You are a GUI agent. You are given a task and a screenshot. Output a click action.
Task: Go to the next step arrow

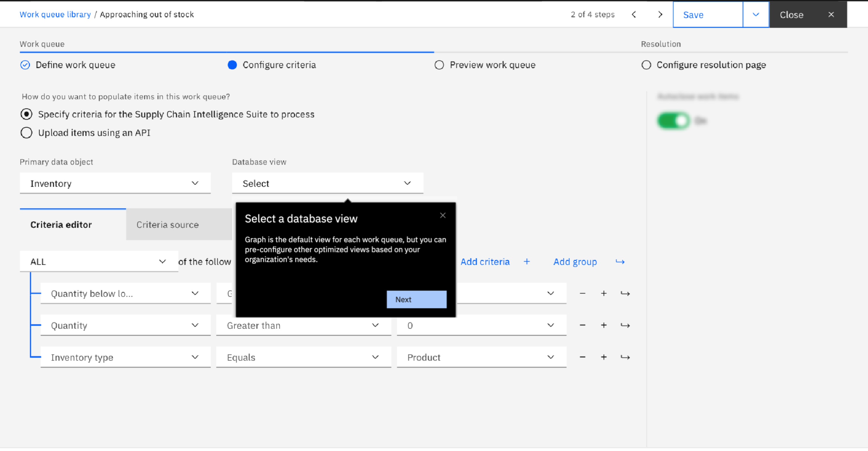click(x=660, y=15)
